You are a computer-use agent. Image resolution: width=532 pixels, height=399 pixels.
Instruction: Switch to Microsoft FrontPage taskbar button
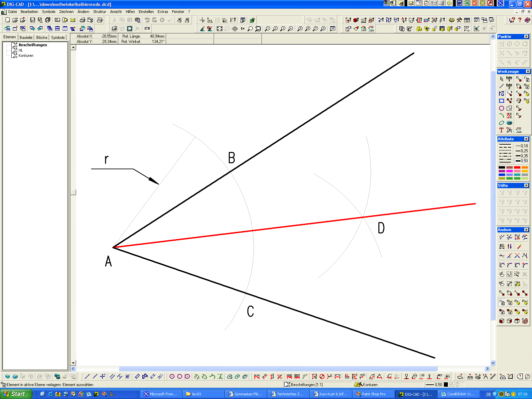point(161,394)
